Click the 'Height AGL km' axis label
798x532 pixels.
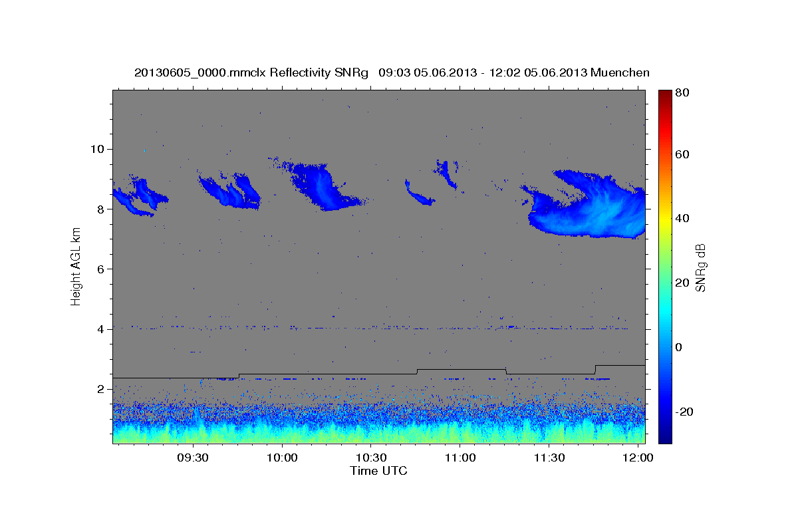76,267
